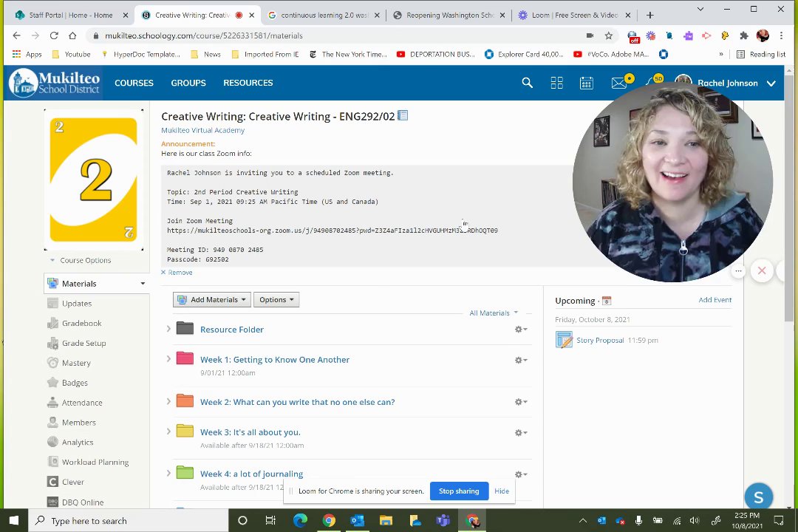Image resolution: width=798 pixels, height=532 pixels.
Task: Click the Mukilteo School District logo
Action: point(55,83)
